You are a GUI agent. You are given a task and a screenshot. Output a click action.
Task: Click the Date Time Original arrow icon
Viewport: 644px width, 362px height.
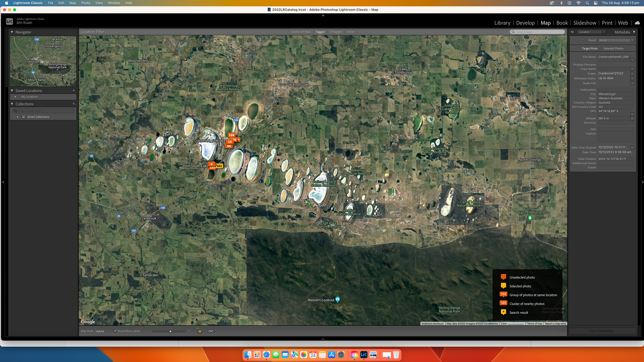pos(632,147)
